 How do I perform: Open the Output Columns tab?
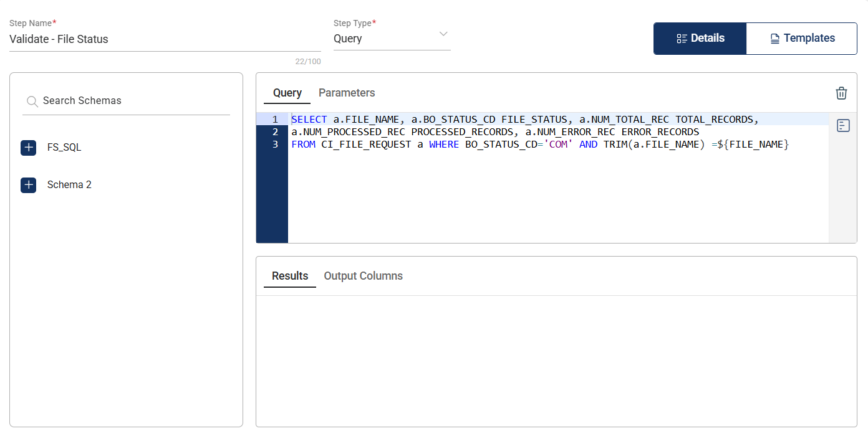click(x=363, y=276)
